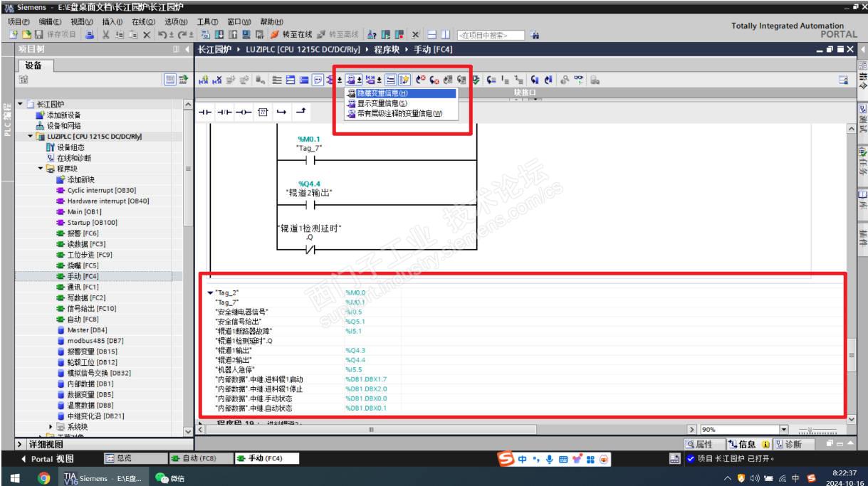This screenshot has width=868, height=486.
Task: Click the close branch icon
Action: pyautogui.click(x=300, y=111)
